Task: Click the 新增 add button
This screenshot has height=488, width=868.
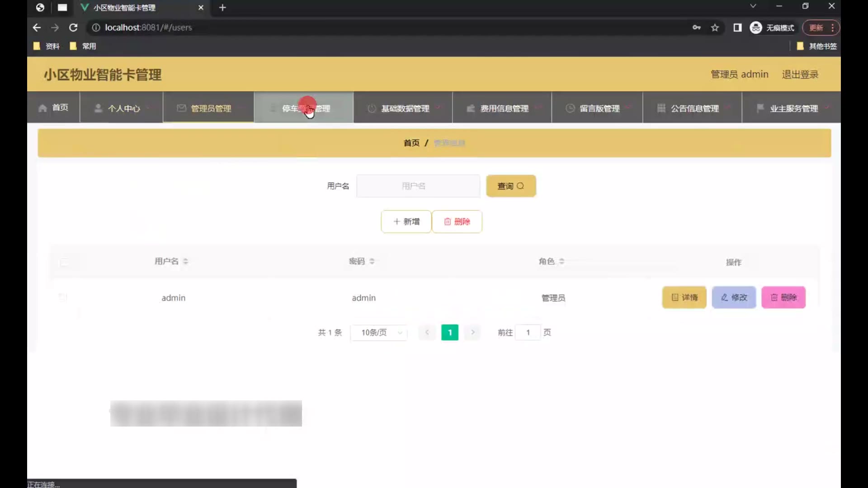Action: coord(406,221)
